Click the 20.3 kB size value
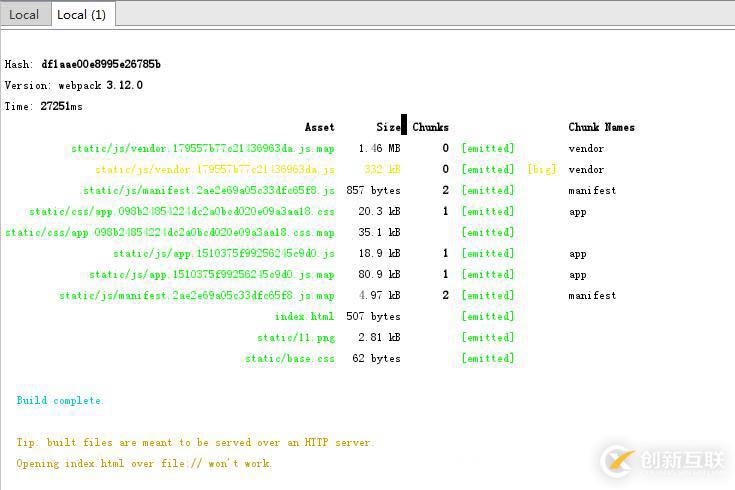The width and height of the screenshot is (735, 490). coord(379,211)
